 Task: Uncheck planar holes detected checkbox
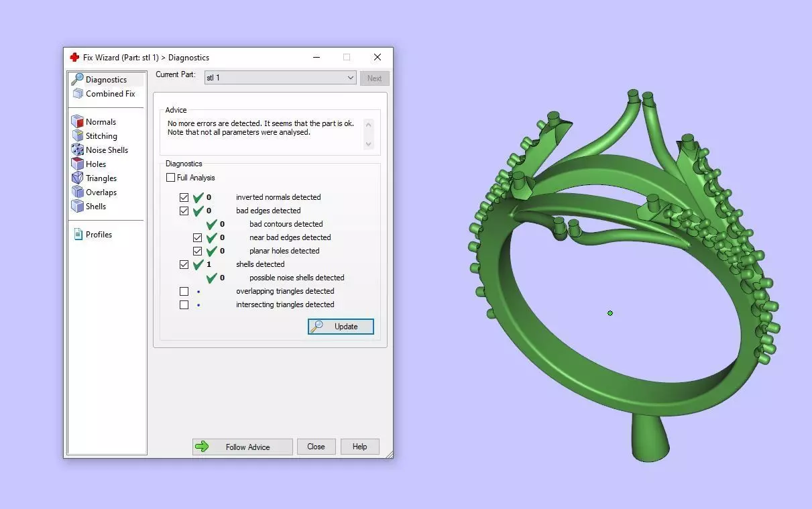coord(197,251)
